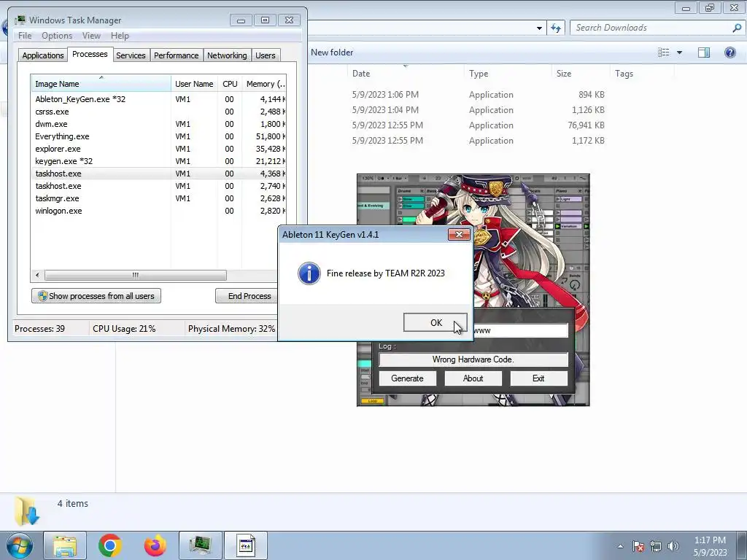Image resolution: width=747 pixels, height=560 pixels.
Task: Click the keygen input field containing www
Action: (520, 330)
